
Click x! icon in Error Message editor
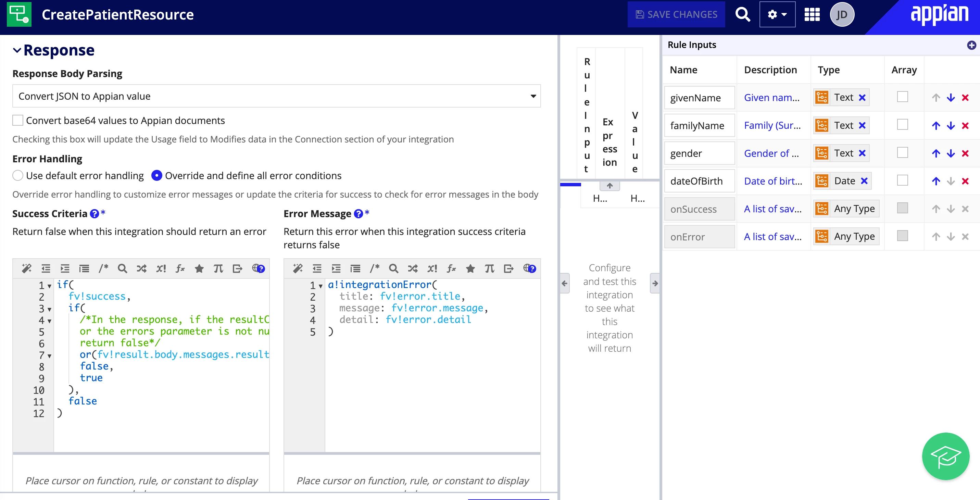(x=432, y=268)
